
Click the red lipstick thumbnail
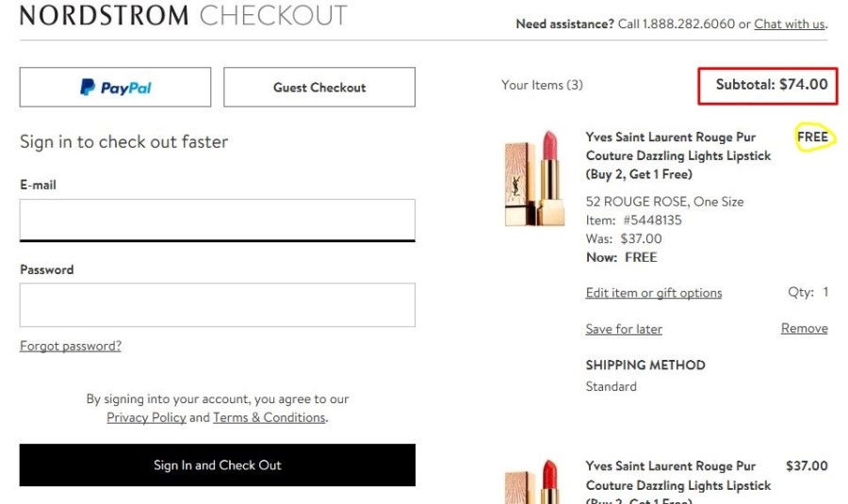click(534, 483)
